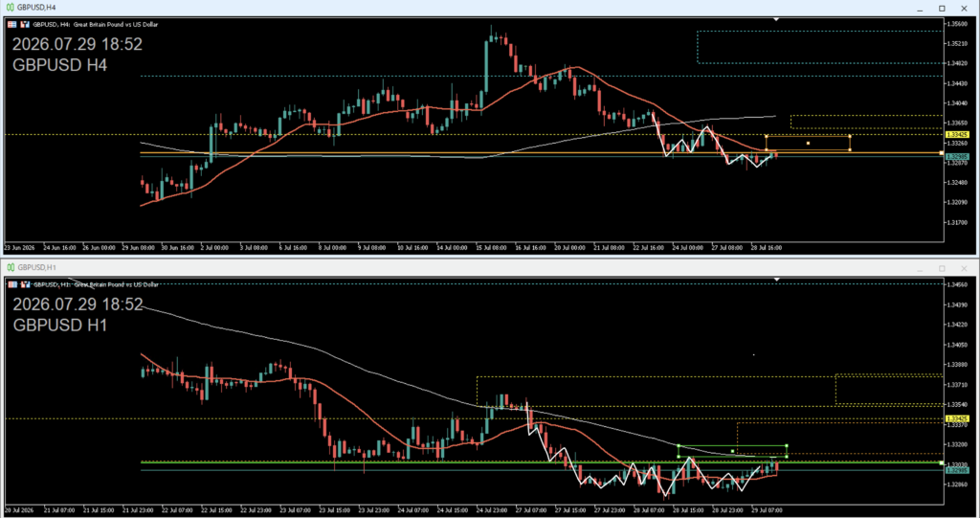980x518 pixels.
Task: Maximize the GBPUSD,H4 chart window
Action: click(942, 8)
